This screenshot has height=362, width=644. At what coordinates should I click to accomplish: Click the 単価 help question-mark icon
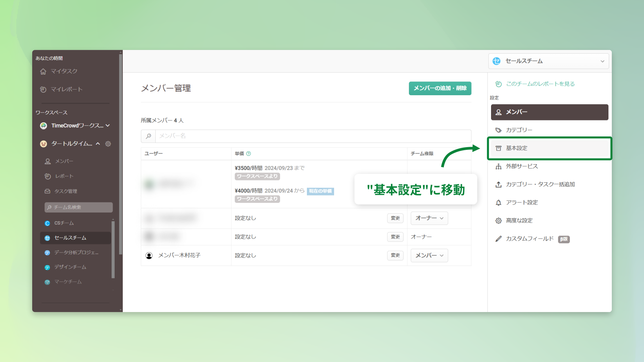pyautogui.click(x=249, y=154)
